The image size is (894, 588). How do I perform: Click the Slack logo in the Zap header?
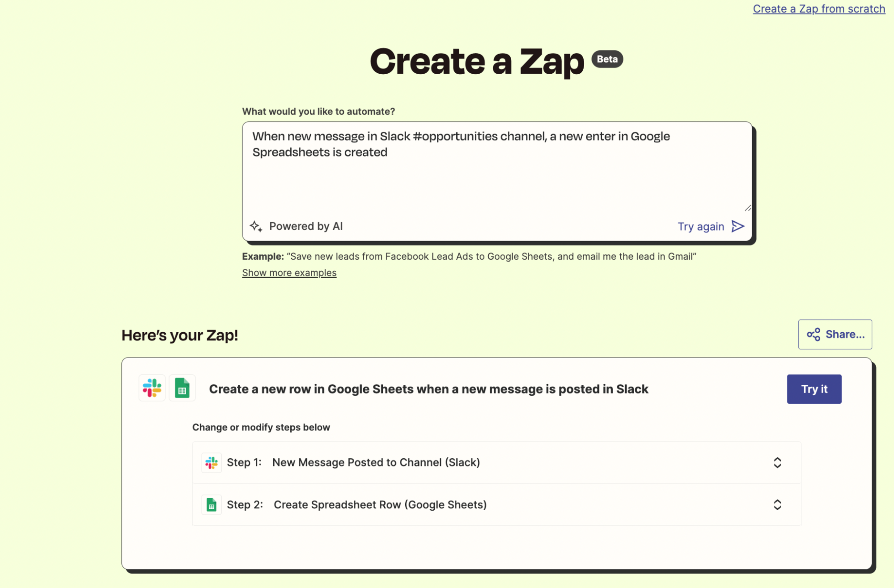click(151, 388)
